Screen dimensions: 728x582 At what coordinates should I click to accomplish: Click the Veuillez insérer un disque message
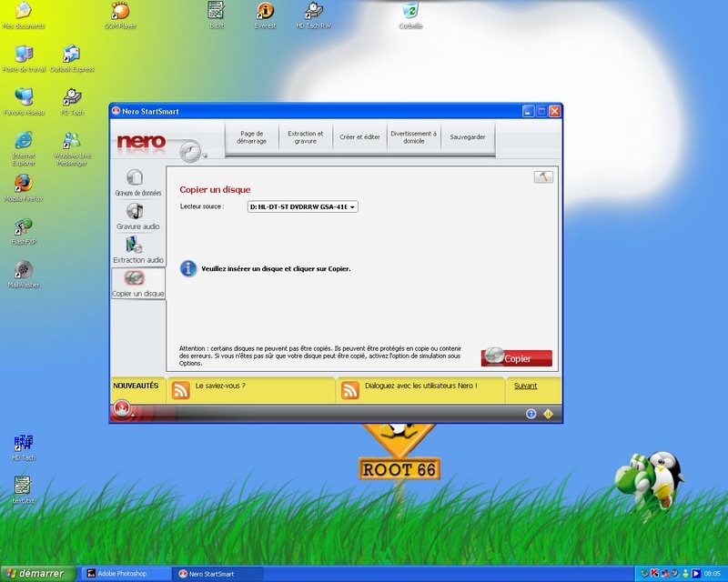coord(276,269)
